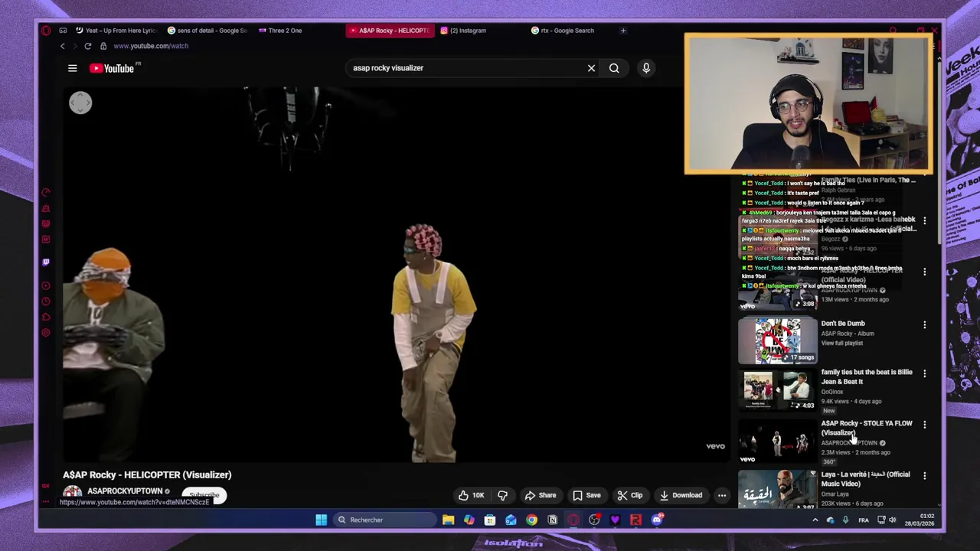Open the FRA language input selector
The width and height of the screenshot is (980, 551).
864,520
